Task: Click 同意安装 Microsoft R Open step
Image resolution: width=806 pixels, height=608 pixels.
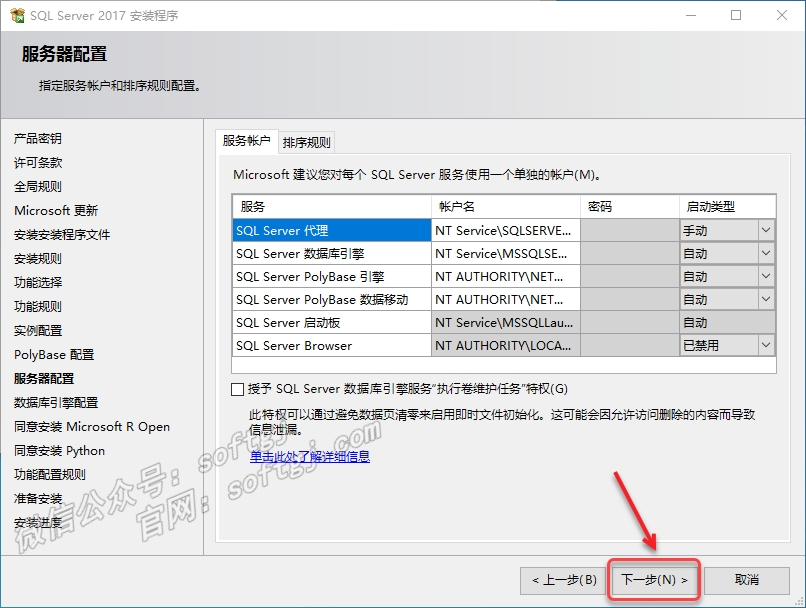Action: click(91, 427)
